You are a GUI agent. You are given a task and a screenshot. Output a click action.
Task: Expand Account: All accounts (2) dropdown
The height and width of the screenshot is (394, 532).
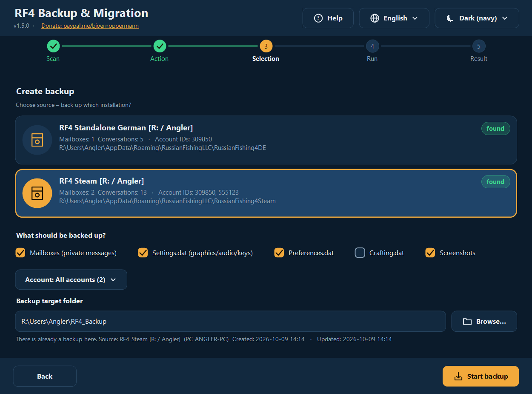coord(71,280)
